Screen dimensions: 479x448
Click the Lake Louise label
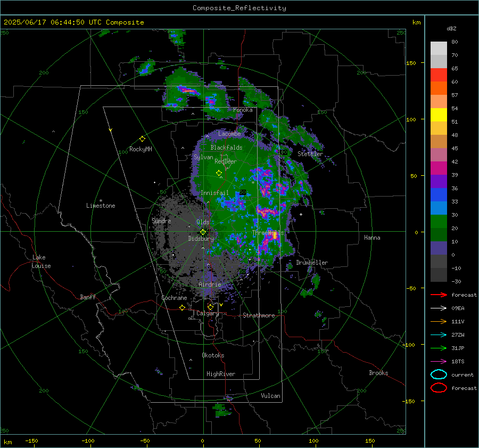tap(41, 262)
